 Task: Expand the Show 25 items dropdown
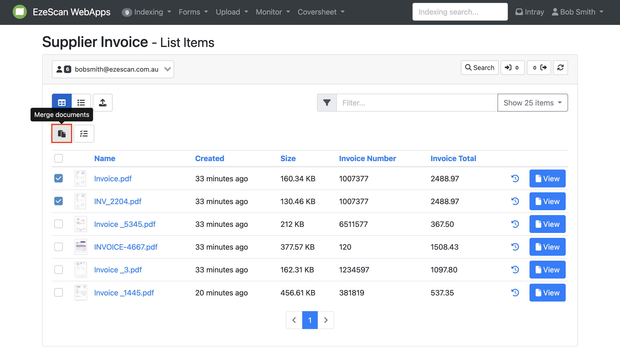[x=532, y=102]
